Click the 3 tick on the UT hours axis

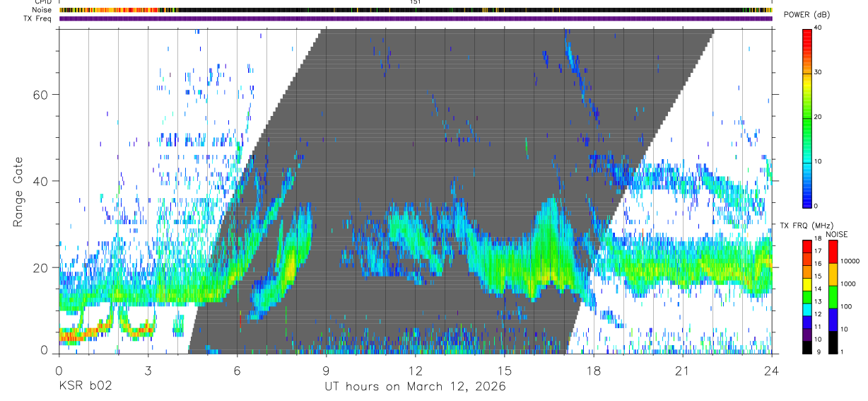(148, 370)
